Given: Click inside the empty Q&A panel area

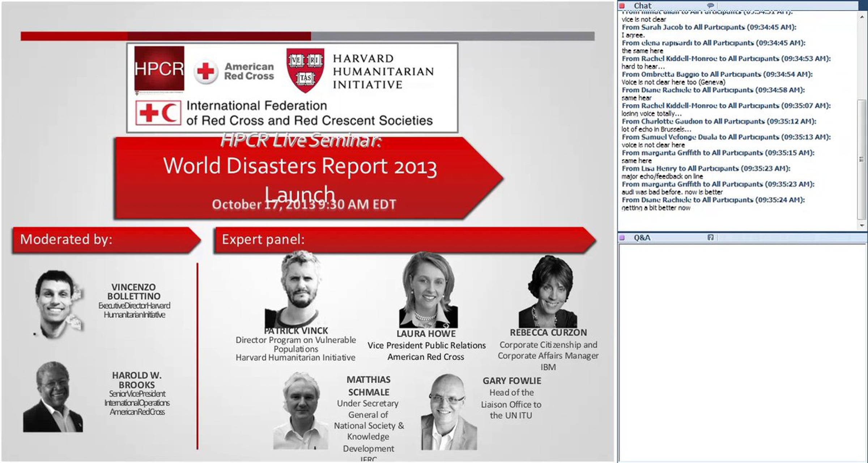Looking at the screenshot, I should (741, 352).
